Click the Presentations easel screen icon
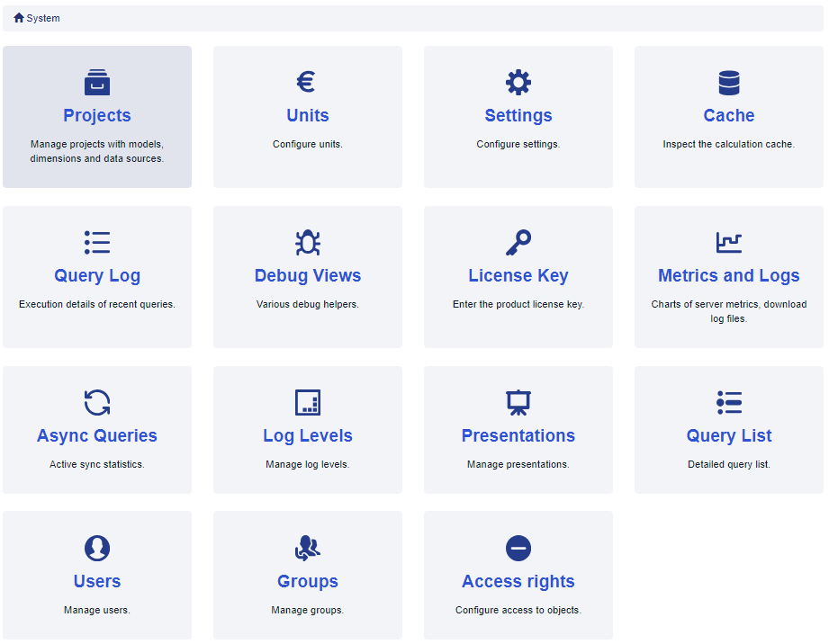829x644 pixels. click(518, 403)
